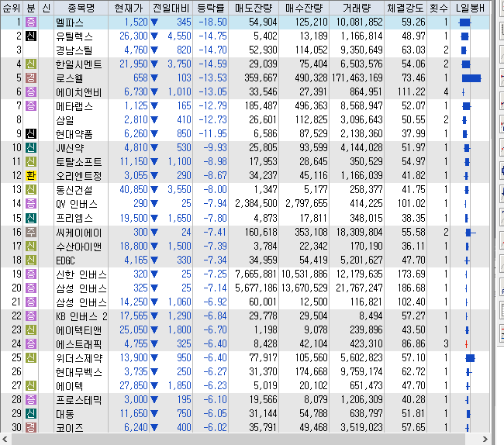
Task: Click the 매수잔량 column header
Action: click(304, 8)
